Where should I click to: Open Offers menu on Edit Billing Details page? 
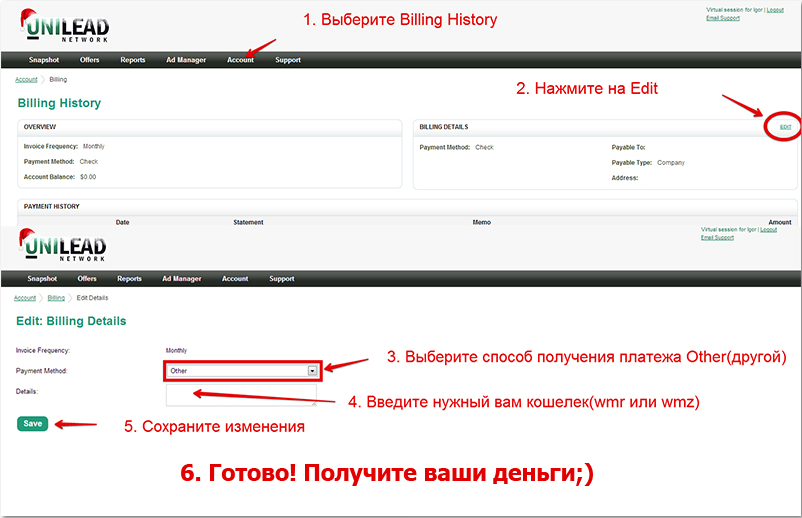click(x=87, y=279)
